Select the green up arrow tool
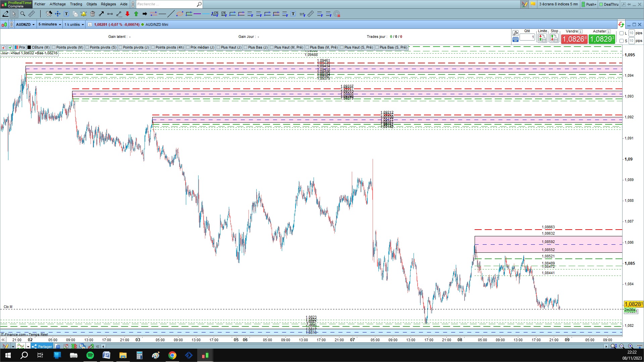 [x=136, y=14]
